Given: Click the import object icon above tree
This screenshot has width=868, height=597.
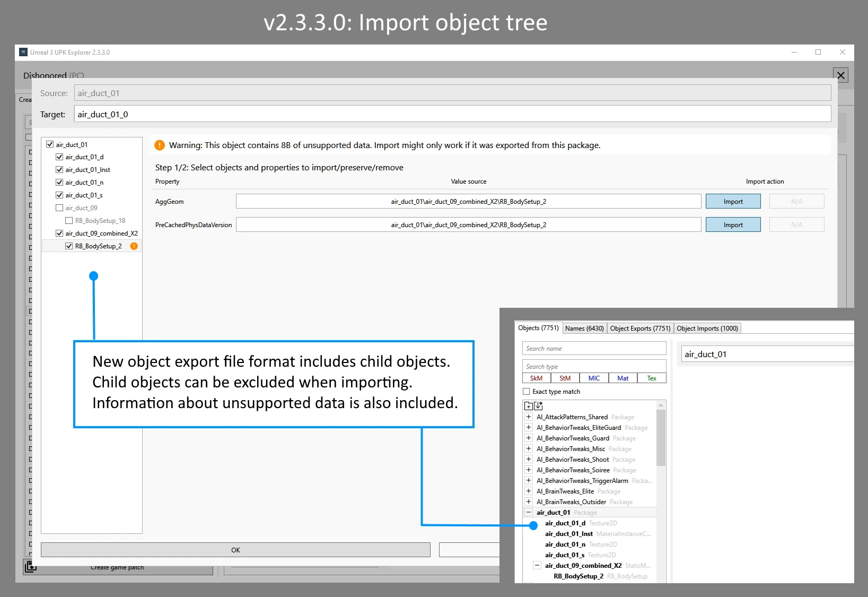Looking at the screenshot, I should point(538,406).
